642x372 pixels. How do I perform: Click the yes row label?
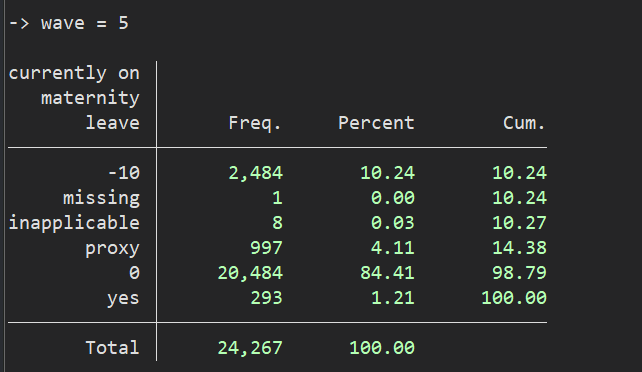123,298
